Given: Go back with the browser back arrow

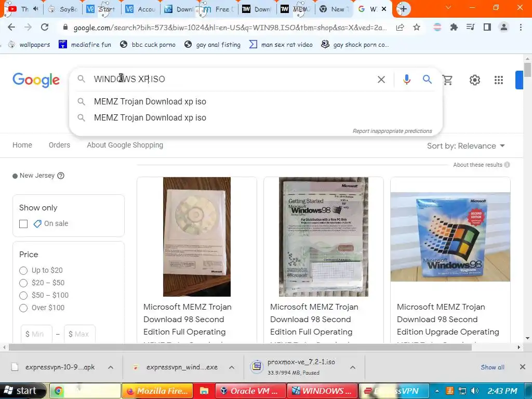Looking at the screenshot, I should pyautogui.click(x=11, y=28).
